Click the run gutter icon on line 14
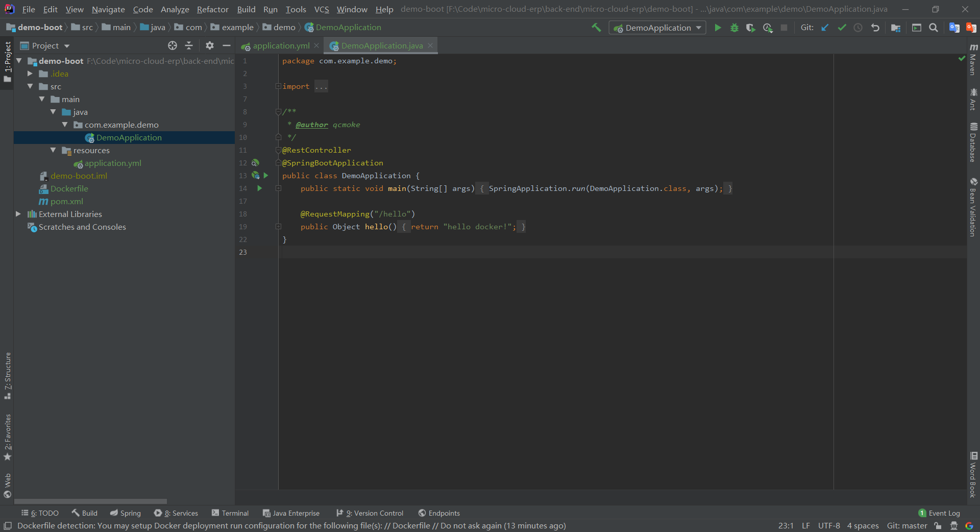This screenshot has height=532, width=980. point(259,188)
